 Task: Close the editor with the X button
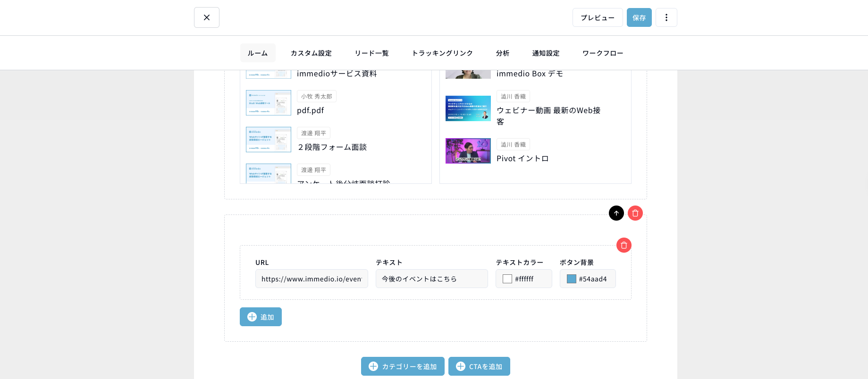coord(206,17)
